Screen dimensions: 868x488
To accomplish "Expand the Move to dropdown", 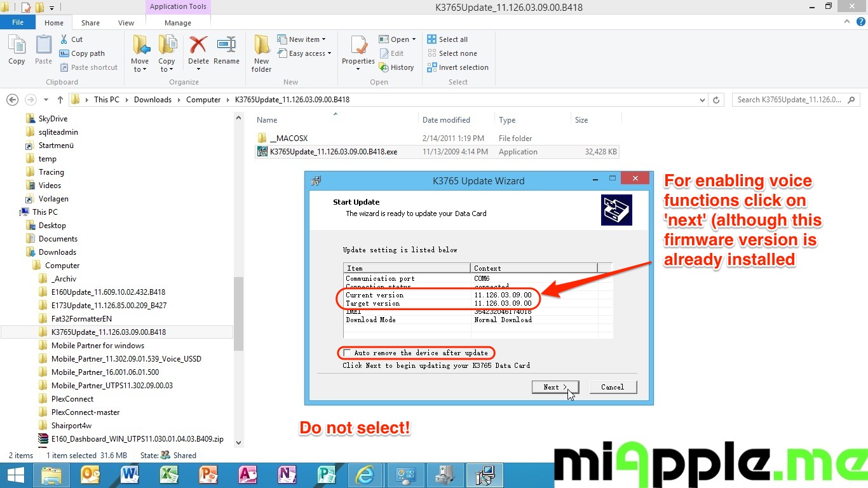I will pyautogui.click(x=140, y=69).
